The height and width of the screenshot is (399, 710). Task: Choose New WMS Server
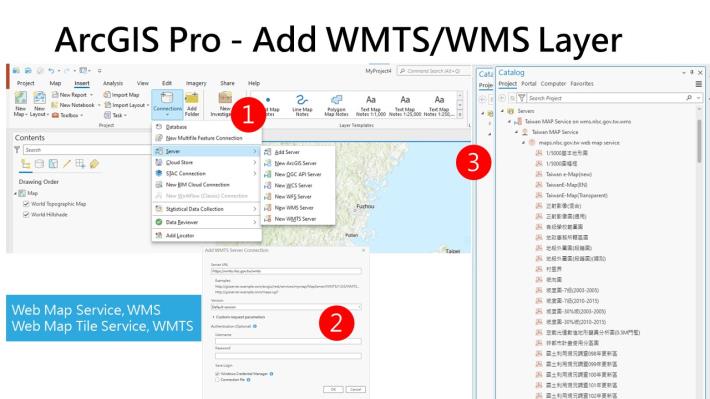pos(298,207)
